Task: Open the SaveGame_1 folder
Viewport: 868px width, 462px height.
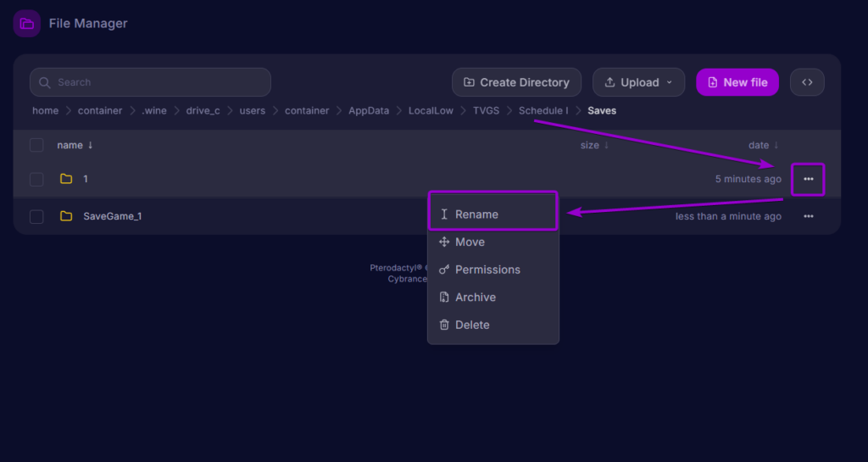Action: (x=113, y=216)
